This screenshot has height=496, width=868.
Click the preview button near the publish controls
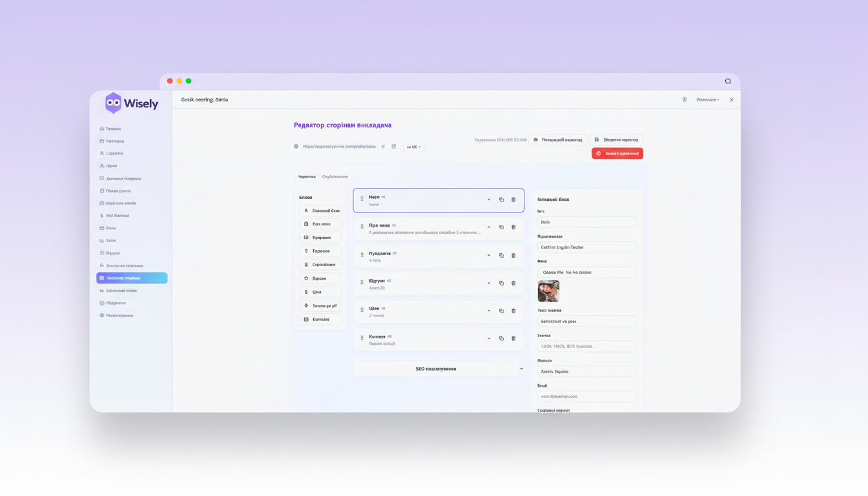[x=558, y=139]
